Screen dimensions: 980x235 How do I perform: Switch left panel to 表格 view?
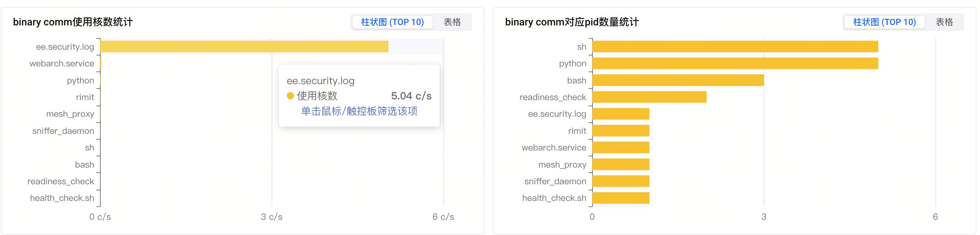click(x=452, y=22)
